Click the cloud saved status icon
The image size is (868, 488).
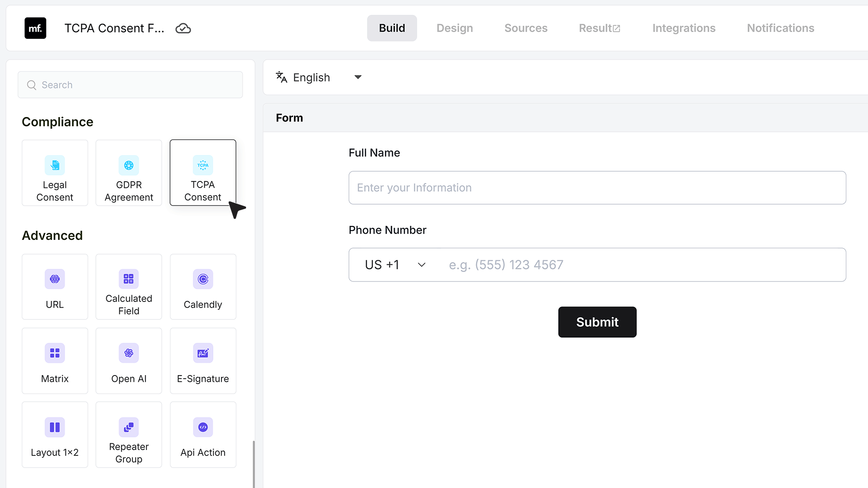(183, 28)
